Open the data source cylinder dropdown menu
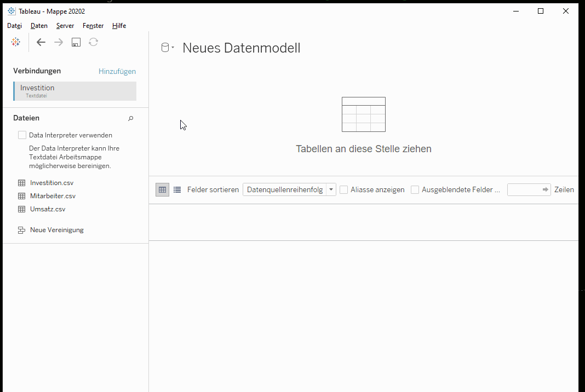The image size is (585, 392). (168, 48)
